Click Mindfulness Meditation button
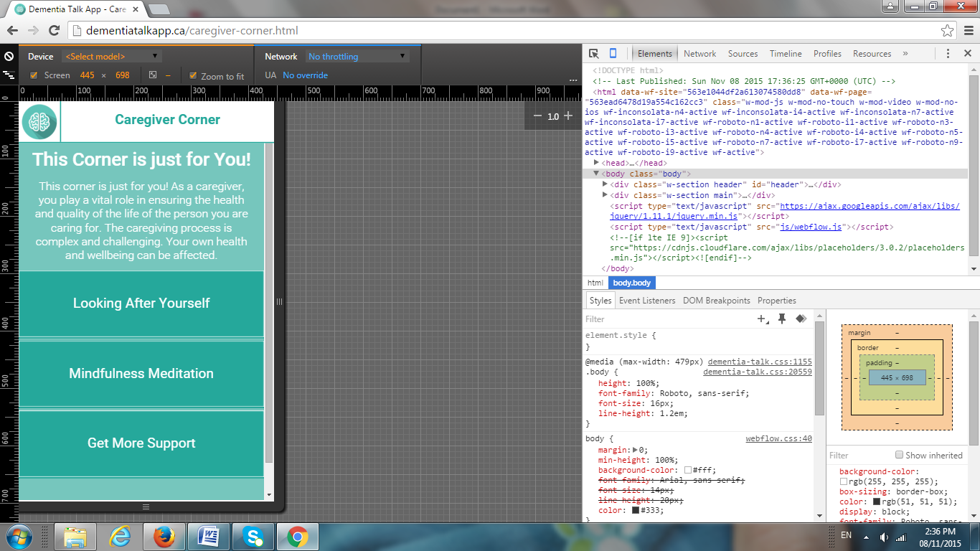980x551 pixels. click(x=141, y=374)
